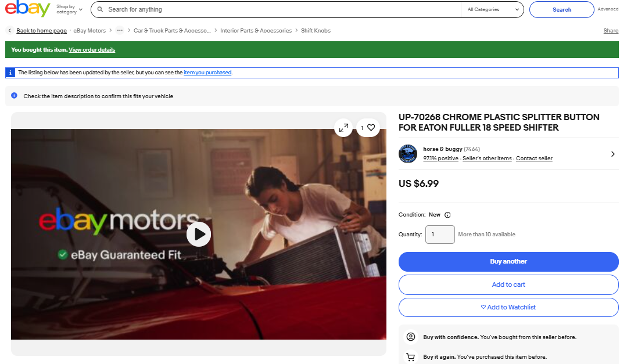This screenshot has width=627, height=364.
Task: Open the Advanced search link
Action: pos(608,9)
